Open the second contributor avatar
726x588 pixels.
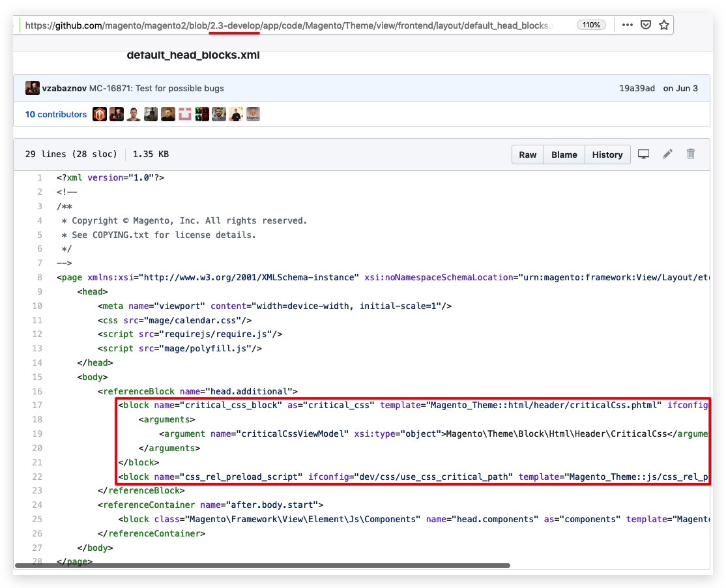tap(117, 114)
